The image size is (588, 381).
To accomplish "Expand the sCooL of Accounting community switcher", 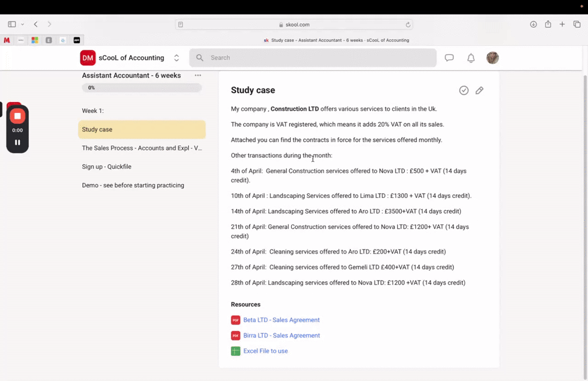I will pyautogui.click(x=176, y=58).
